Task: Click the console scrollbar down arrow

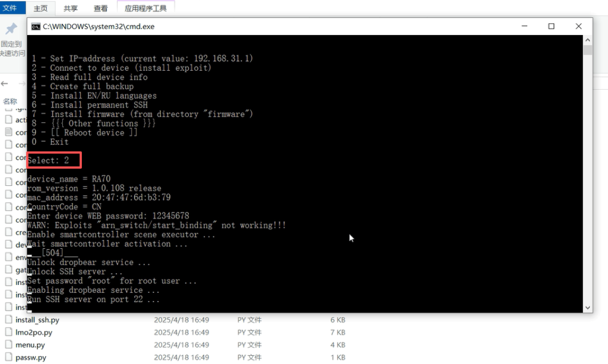Action: point(588,308)
